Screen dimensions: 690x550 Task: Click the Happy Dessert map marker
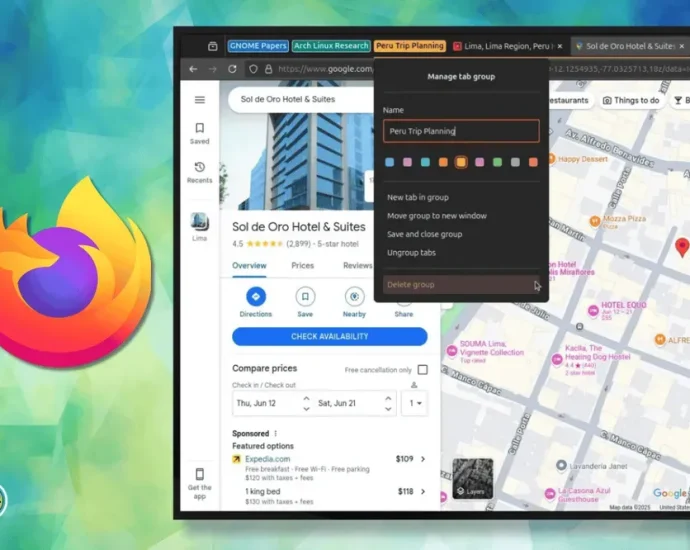click(551, 159)
